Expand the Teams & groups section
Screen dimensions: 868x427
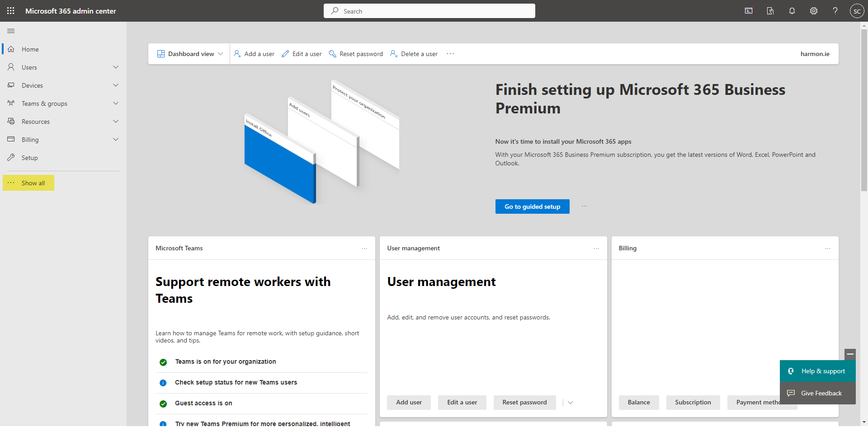coord(116,103)
